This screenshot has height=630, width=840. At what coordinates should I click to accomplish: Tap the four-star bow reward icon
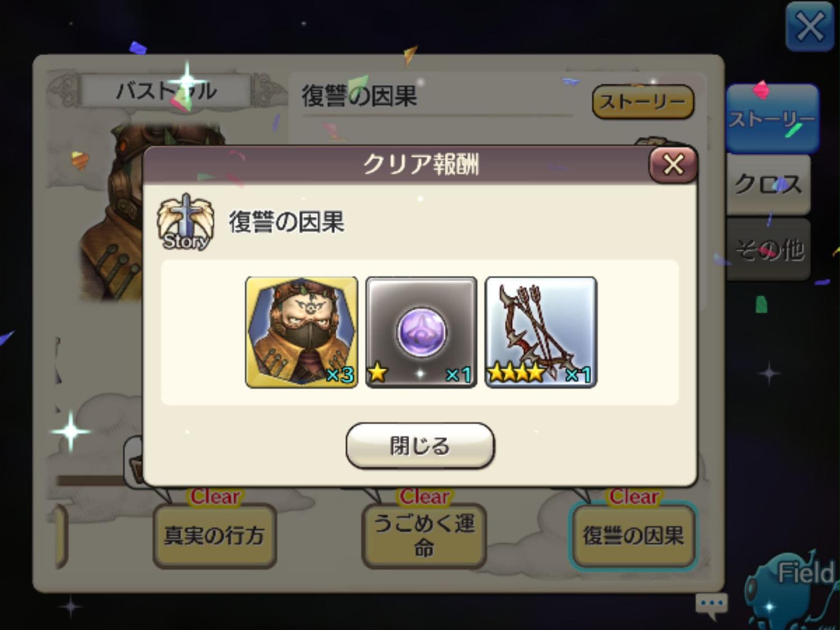pos(541,332)
